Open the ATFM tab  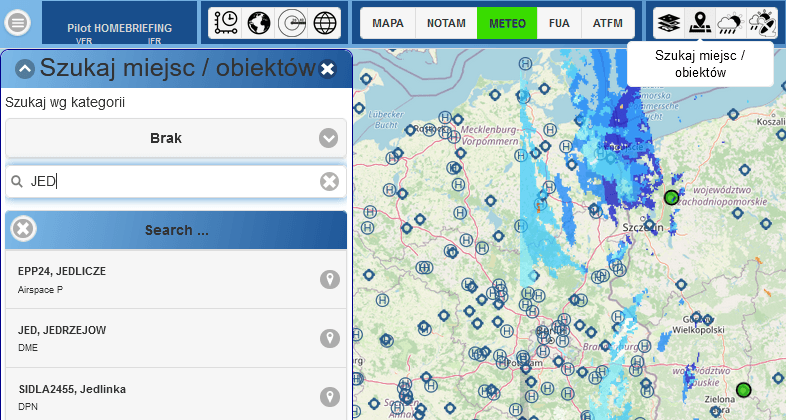click(608, 23)
